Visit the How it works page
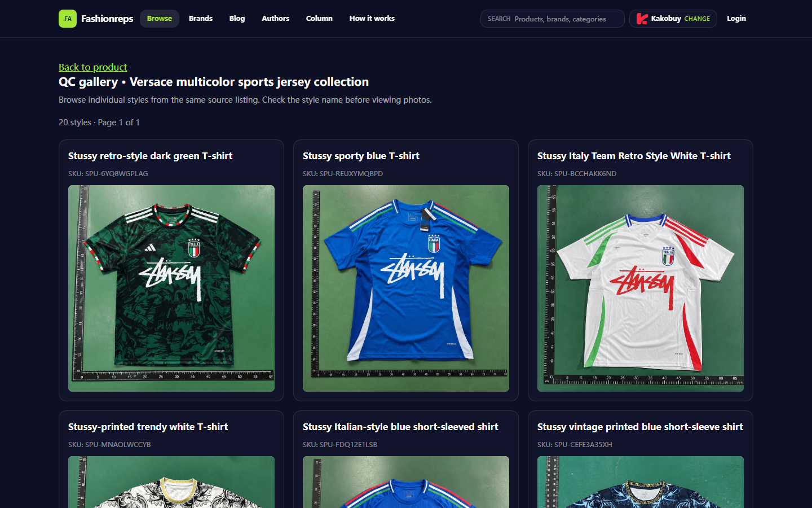This screenshot has width=812, height=508. click(x=372, y=19)
